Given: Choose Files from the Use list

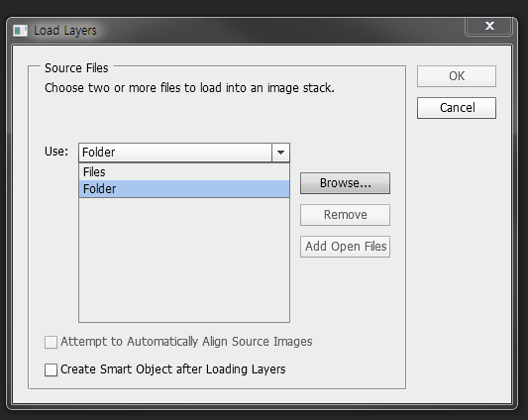Looking at the screenshot, I should (184, 171).
